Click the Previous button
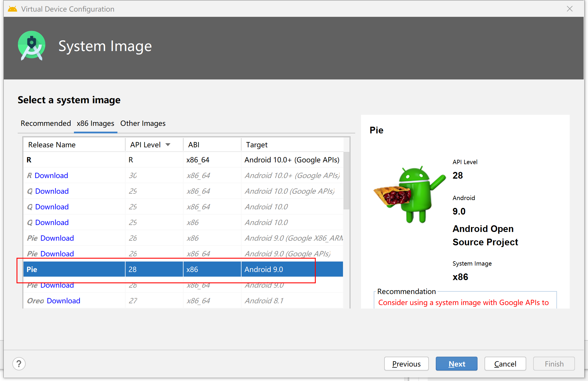This screenshot has width=588, height=381. [x=406, y=364]
